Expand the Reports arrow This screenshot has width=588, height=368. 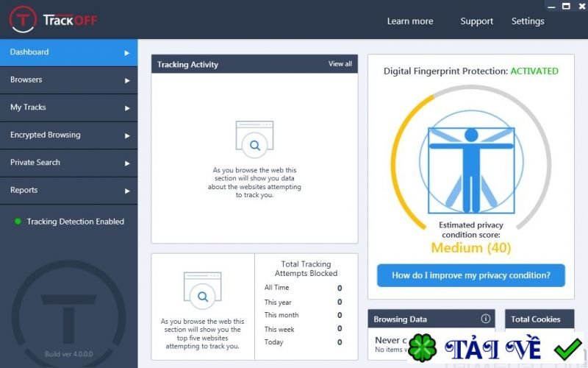[127, 191]
